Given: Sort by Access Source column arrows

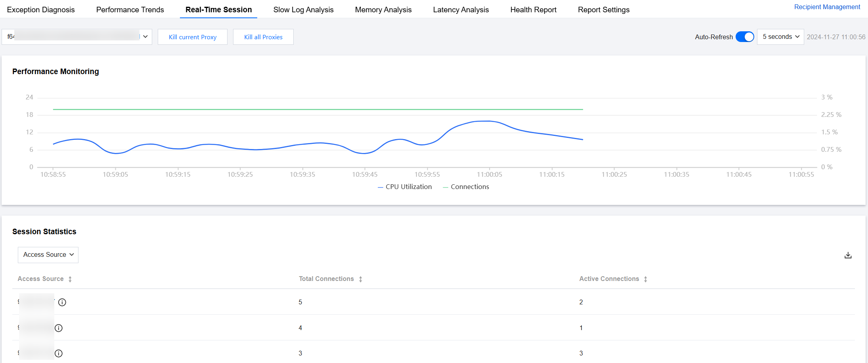Looking at the screenshot, I should (x=70, y=279).
